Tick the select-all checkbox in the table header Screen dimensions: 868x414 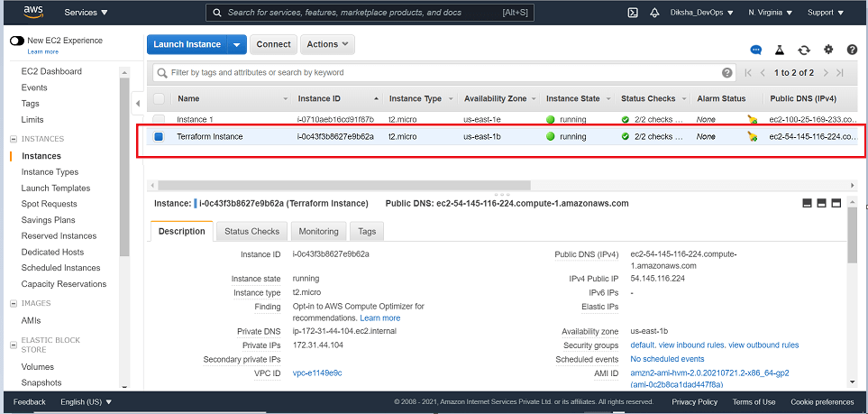point(159,98)
